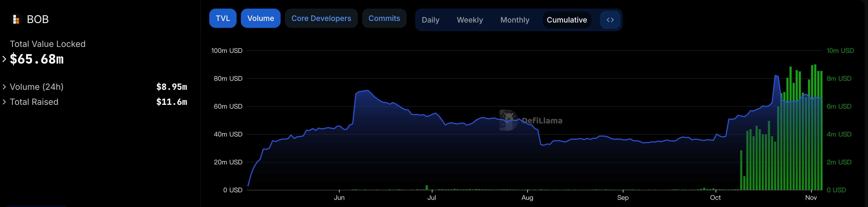Switch to Daily grouping
The image size is (868, 207).
point(430,20)
